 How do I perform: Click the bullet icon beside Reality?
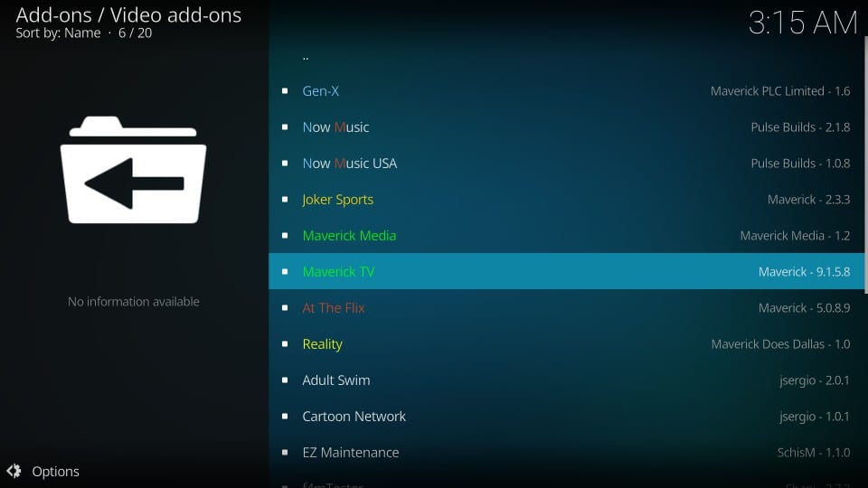pyautogui.click(x=285, y=343)
